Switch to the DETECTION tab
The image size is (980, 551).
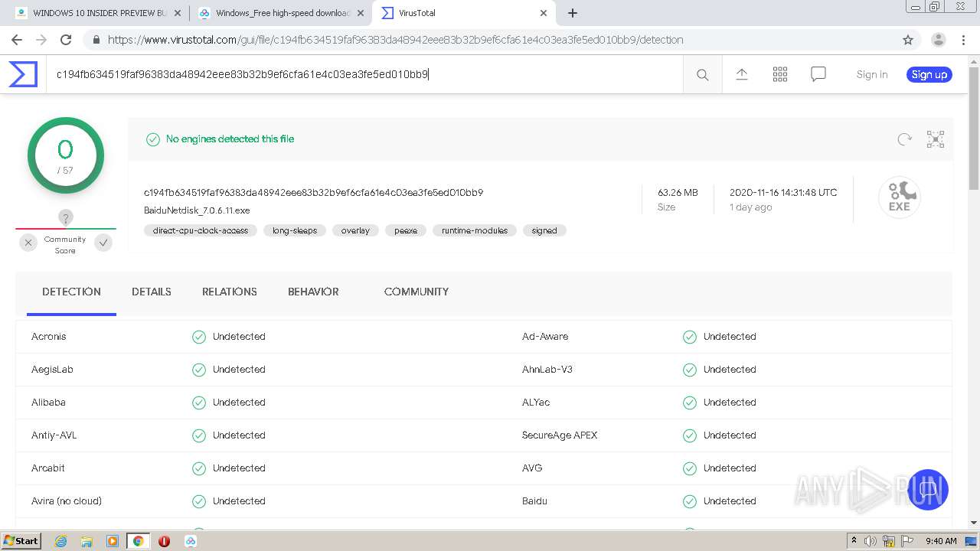click(71, 292)
